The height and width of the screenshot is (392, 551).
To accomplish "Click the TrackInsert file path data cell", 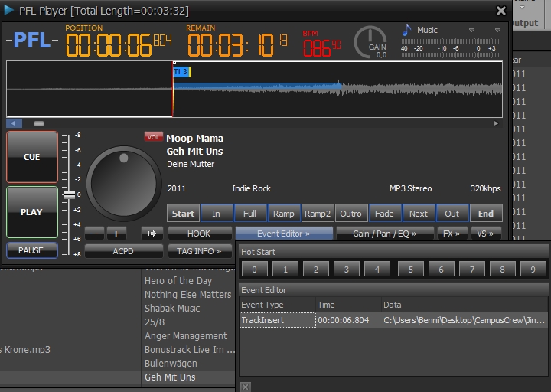I will [x=465, y=320].
